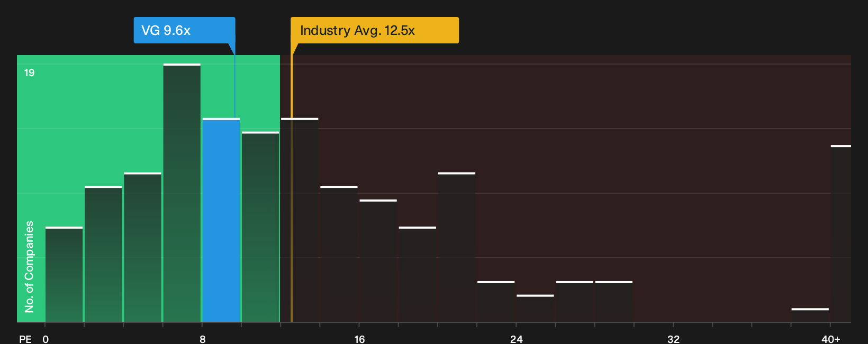Select the first bar starting at PE 0
Screen dimensions: 868x344
(64, 275)
